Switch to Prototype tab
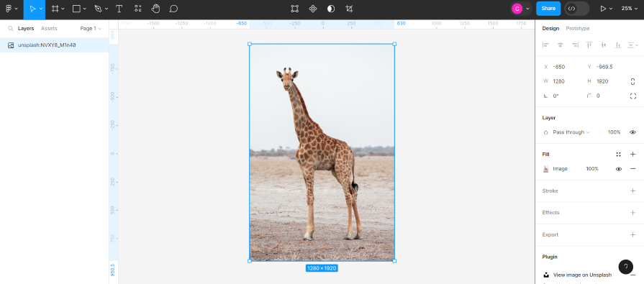 pyautogui.click(x=578, y=29)
